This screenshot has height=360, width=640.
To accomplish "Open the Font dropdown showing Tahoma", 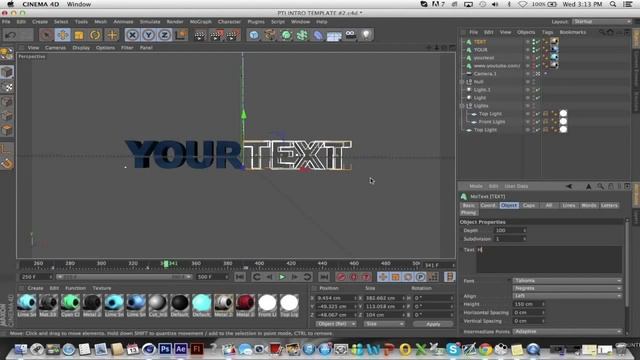I will (567, 281).
